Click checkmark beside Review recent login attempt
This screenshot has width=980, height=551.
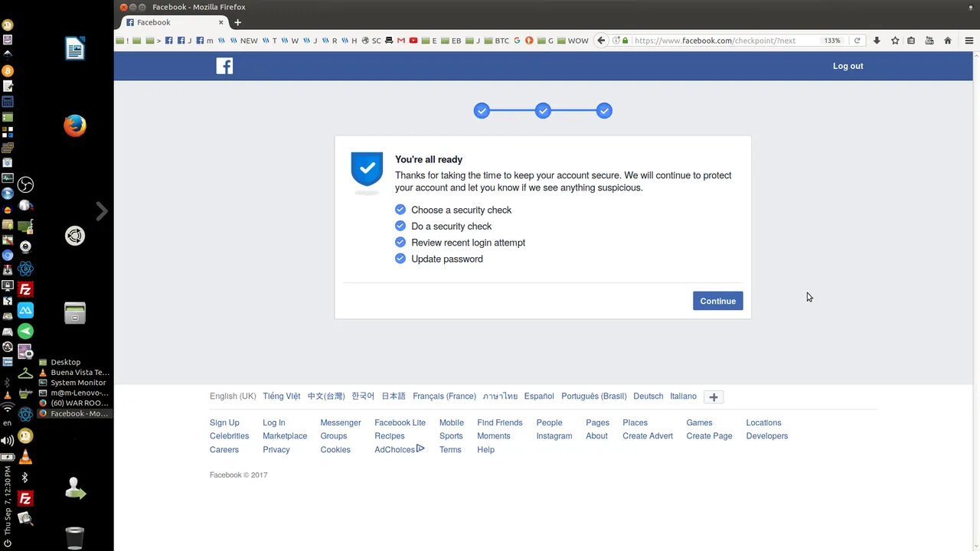pyautogui.click(x=400, y=242)
